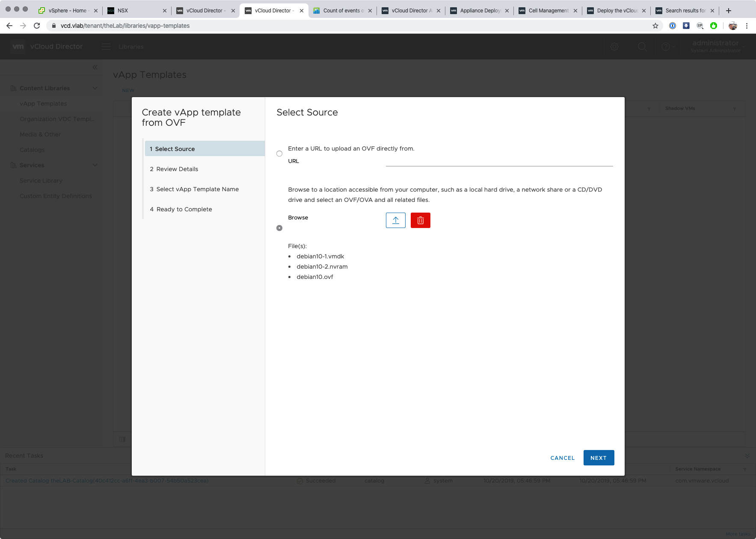This screenshot has height=539, width=756.
Task: Click the Shadow VMs column filter icon
Action: click(735, 109)
